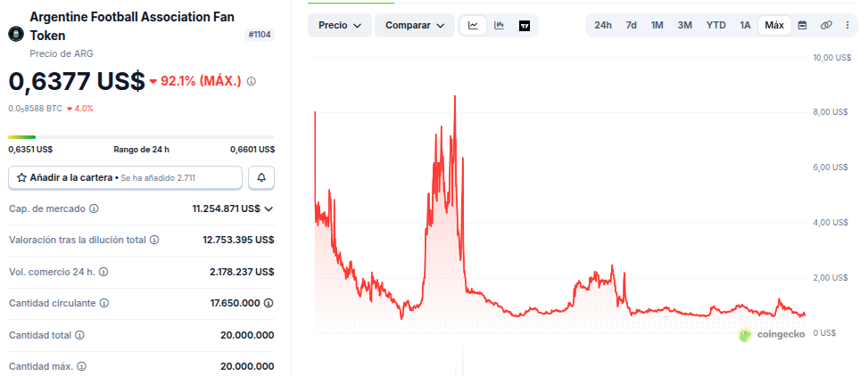Click the Argentine Football Association Fan Token title
The width and height of the screenshot is (868, 376).
[x=132, y=26]
